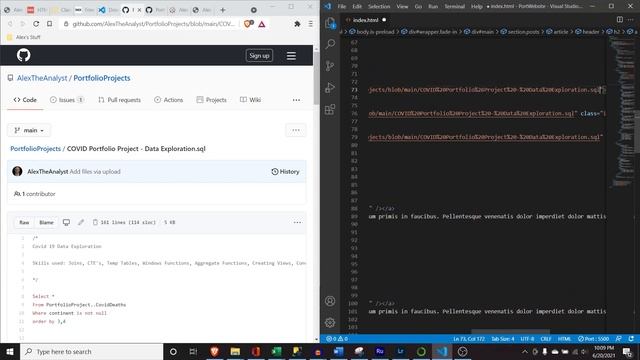640x360 pixels.
Task: Open main branch dropdown
Action: click(29, 130)
